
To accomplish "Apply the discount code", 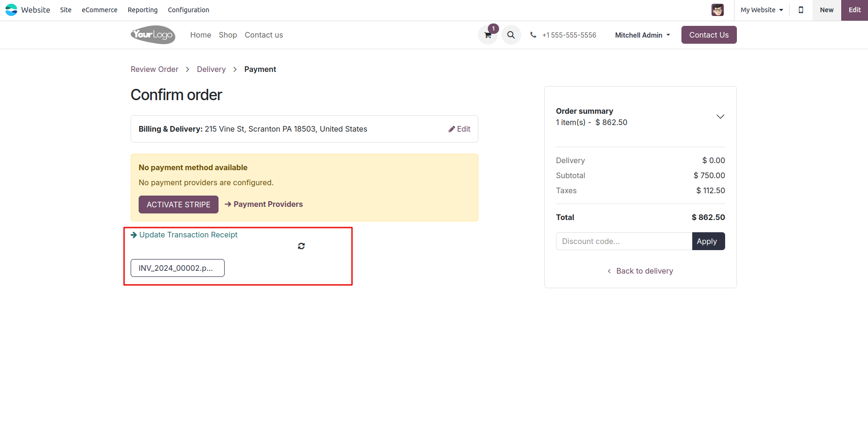I will 708,241.
